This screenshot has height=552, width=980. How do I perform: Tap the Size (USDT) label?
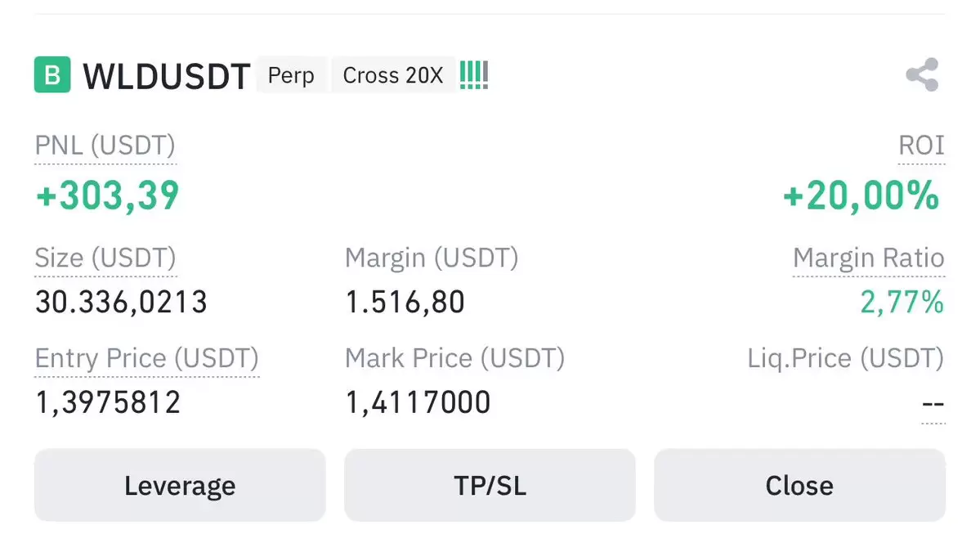(105, 258)
